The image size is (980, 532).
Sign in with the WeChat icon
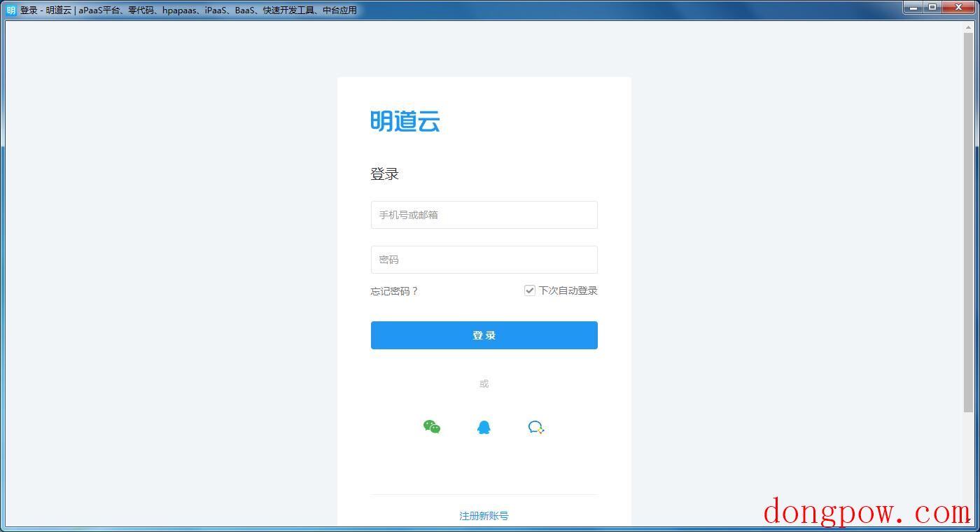coord(432,427)
